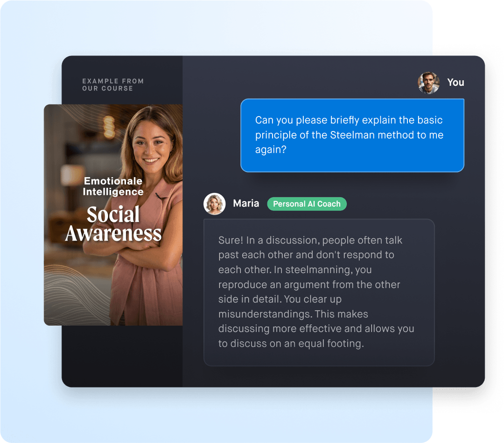The image size is (504, 443).
Task: Click the You username label
Action: point(455,83)
